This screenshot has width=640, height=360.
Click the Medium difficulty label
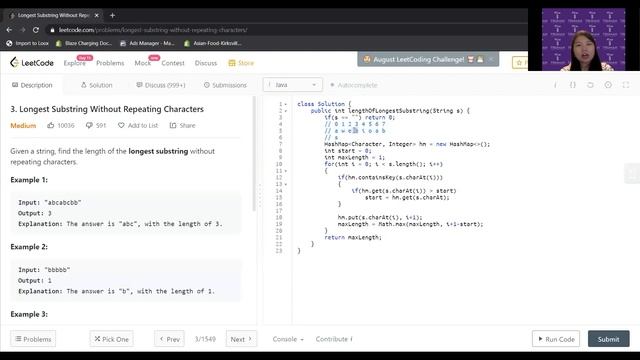pos(23,125)
